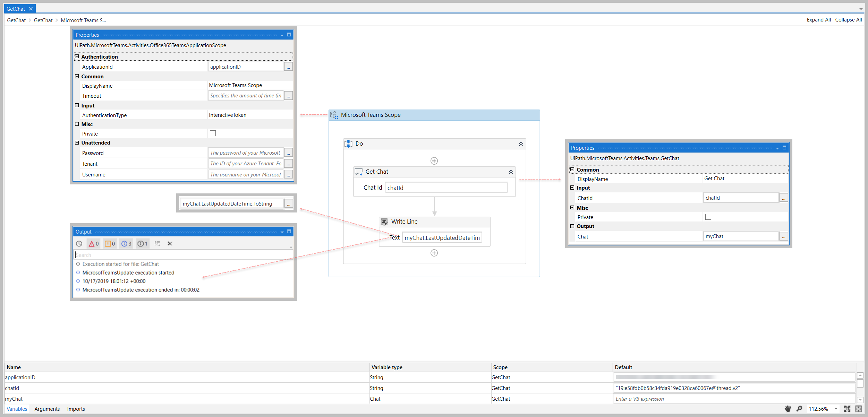Click Collapse All link
The height and width of the screenshot is (417, 868).
pos(848,20)
